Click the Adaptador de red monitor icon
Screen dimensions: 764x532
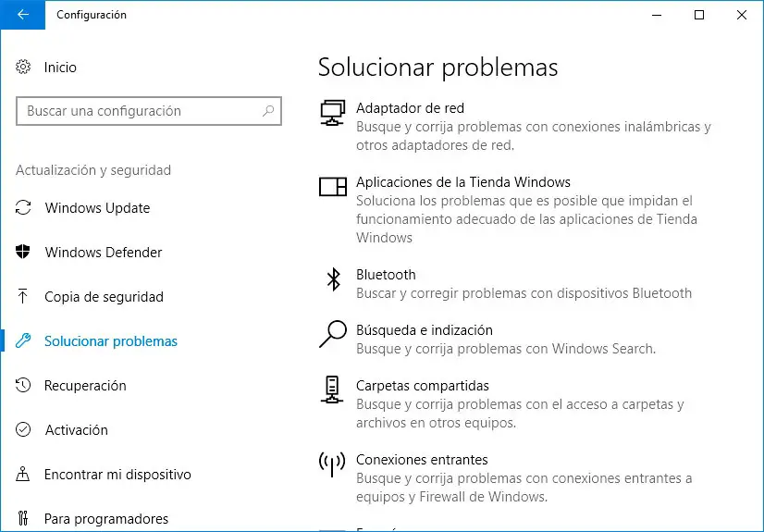pos(332,113)
